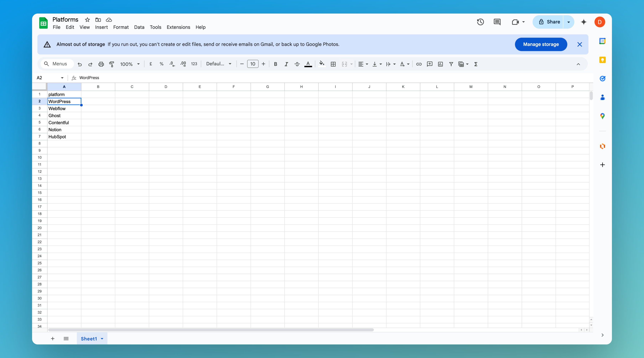Open the version history clock icon

click(480, 22)
